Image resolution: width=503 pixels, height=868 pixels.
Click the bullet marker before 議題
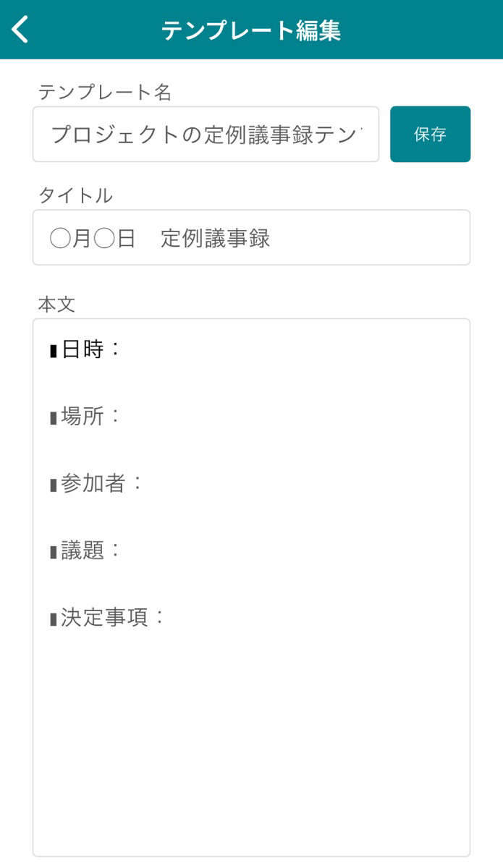pos(54,553)
